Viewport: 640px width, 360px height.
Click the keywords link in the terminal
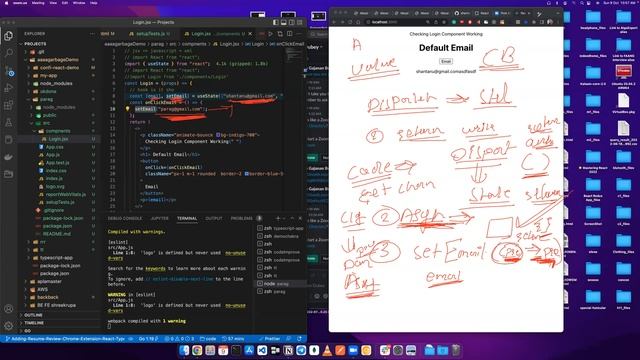pyautogui.click(x=156, y=269)
